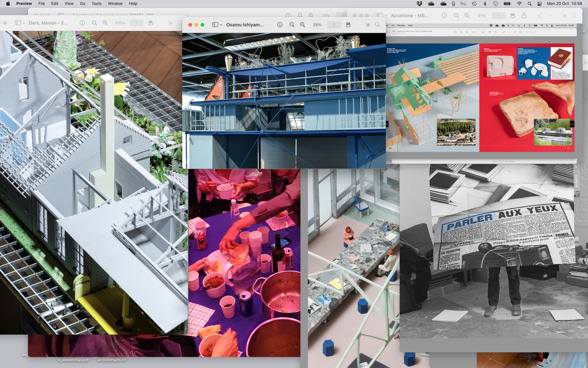The width and height of the screenshot is (588, 368).
Task: Open the View menu in menu bar
Action: point(69,4)
